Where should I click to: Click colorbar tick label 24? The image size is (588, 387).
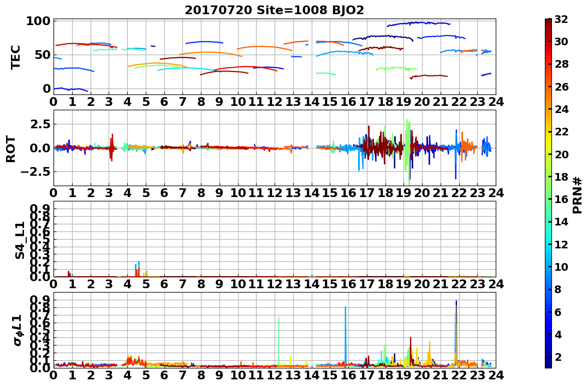pyautogui.click(x=561, y=109)
